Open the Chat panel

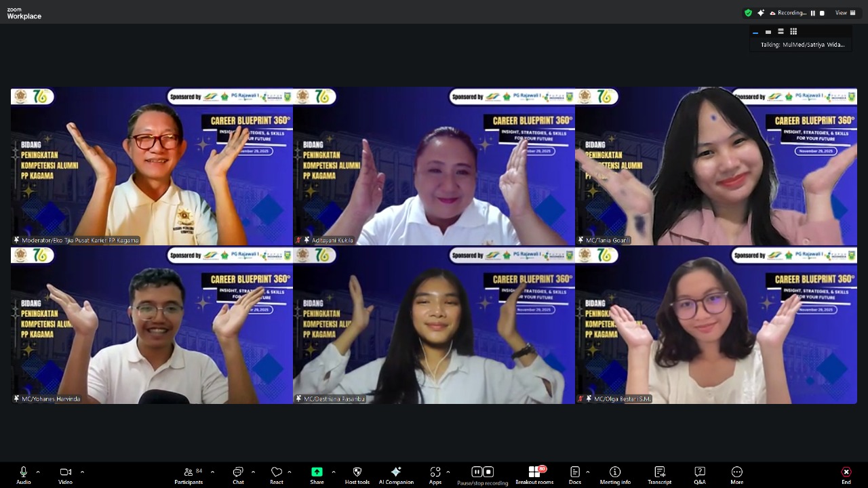pos(238,475)
